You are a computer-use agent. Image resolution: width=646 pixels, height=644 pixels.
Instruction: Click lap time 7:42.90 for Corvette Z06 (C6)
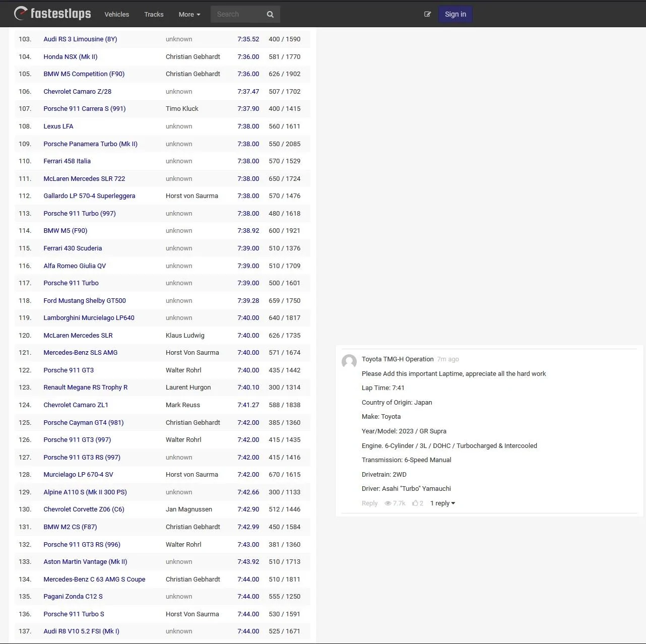click(248, 509)
